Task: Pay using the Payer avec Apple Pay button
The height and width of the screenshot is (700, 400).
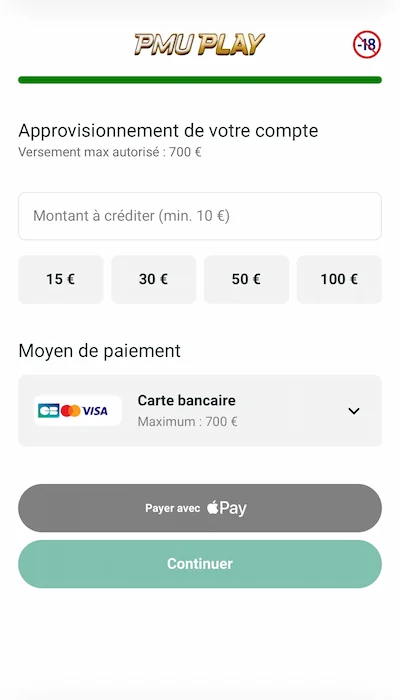Action: coord(200,508)
